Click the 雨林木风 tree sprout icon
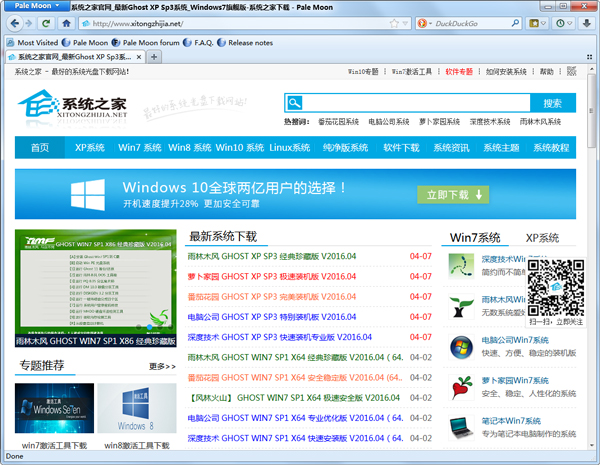This screenshot has width=600, height=465. tap(461, 307)
